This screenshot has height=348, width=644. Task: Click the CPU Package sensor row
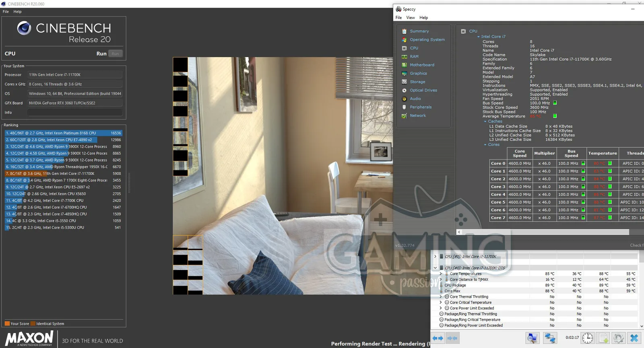537,285
